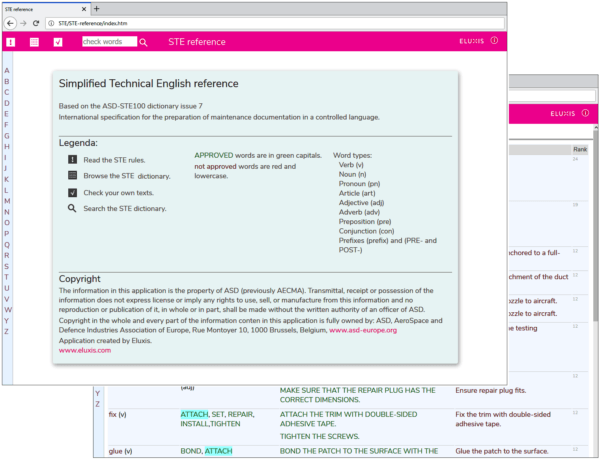Image resolution: width=600 pixels, height=459 pixels.
Task: Jump to letter Y in front window index
Action: (x=7, y=321)
